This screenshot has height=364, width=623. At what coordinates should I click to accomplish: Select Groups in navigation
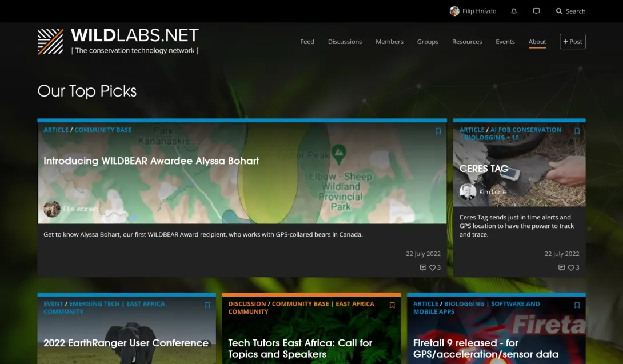coord(428,42)
